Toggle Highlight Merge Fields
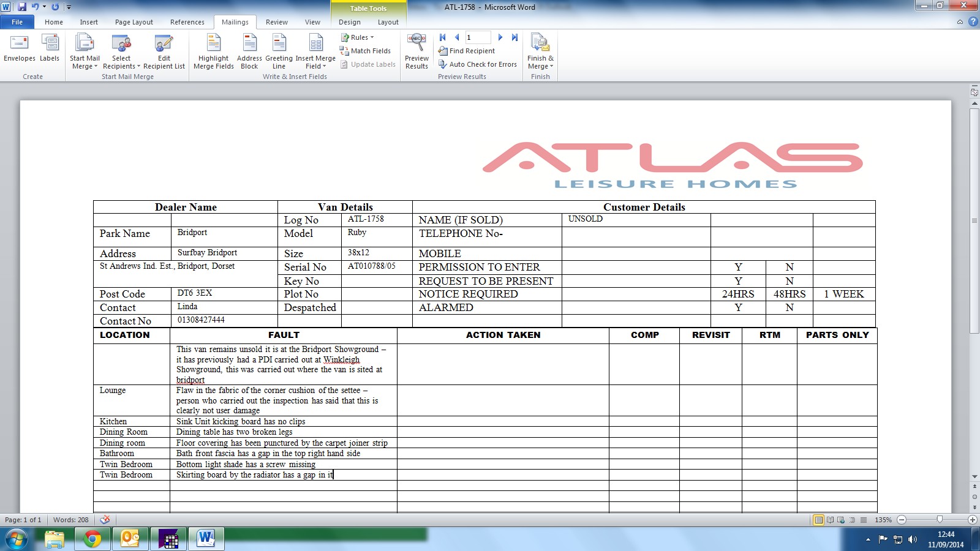This screenshot has width=980, height=551. [x=213, y=51]
